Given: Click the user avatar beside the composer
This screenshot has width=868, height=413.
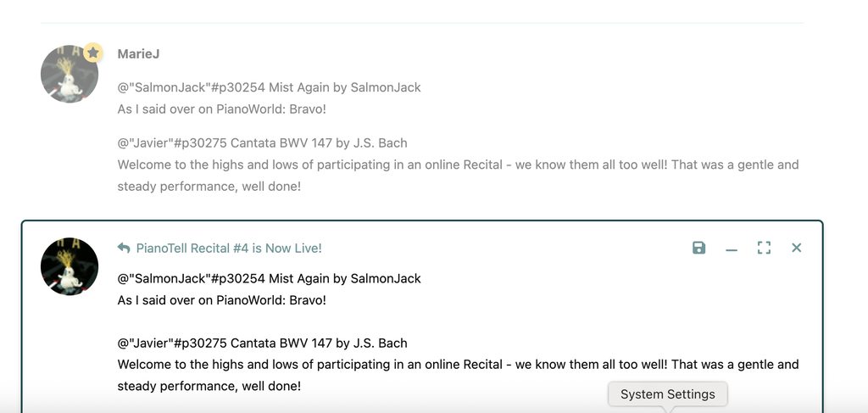Looking at the screenshot, I should click(70, 266).
